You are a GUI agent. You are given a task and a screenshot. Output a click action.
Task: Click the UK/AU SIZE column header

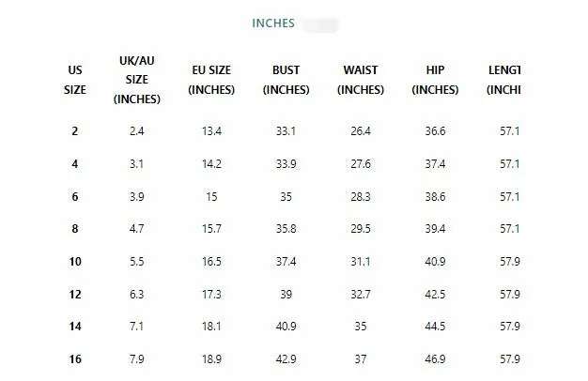click(x=135, y=80)
